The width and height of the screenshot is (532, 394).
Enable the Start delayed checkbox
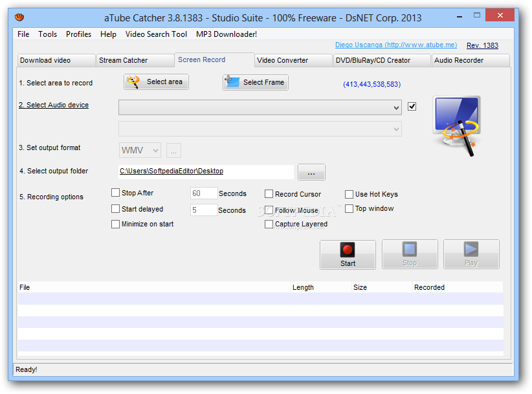click(115, 208)
